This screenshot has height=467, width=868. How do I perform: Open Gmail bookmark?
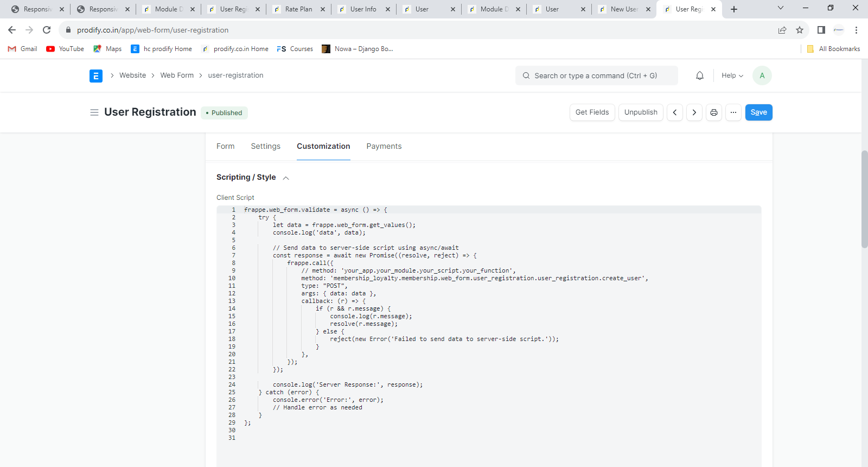(23, 49)
